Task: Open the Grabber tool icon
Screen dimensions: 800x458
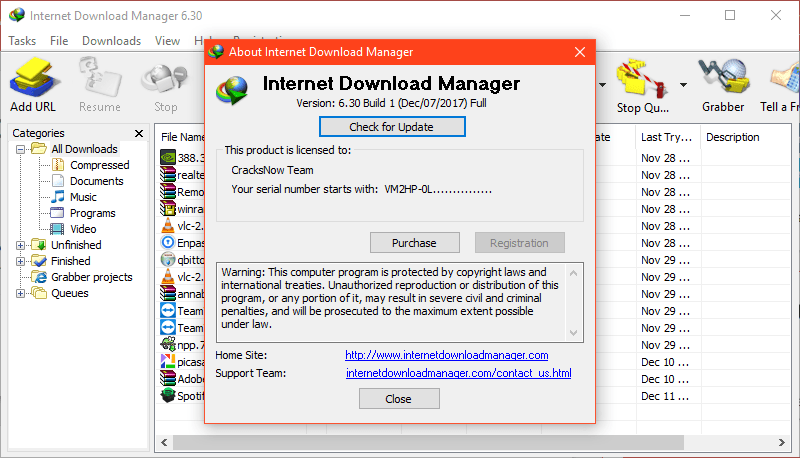Action: pyautogui.click(x=723, y=78)
